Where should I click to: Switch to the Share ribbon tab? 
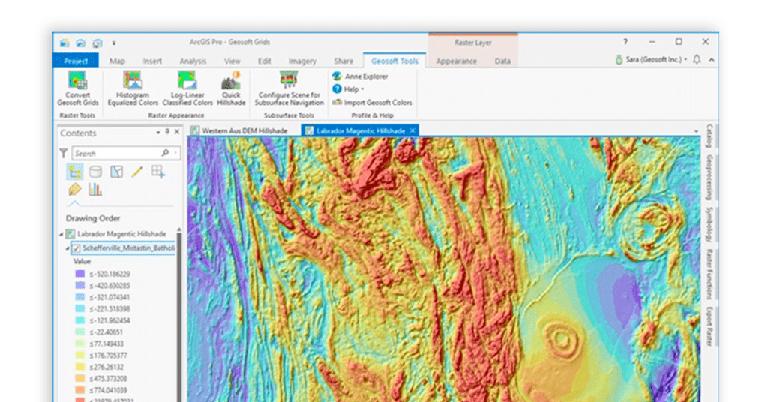pyautogui.click(x=344, y=61)
